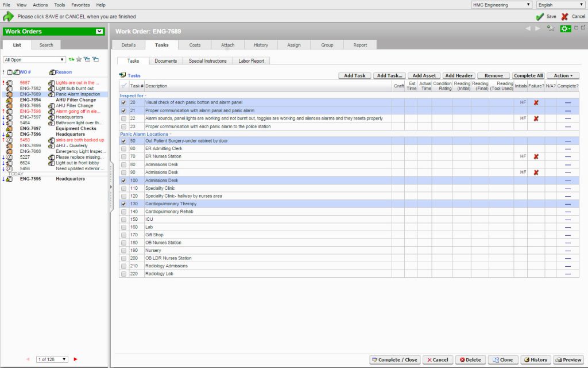Click the failure red X for task 22
This screenshot has width=588, height=368.
[x=536, y=118]
